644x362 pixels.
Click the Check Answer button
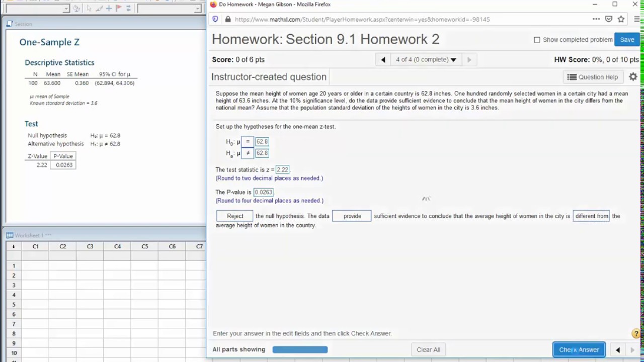click(579, 350)
